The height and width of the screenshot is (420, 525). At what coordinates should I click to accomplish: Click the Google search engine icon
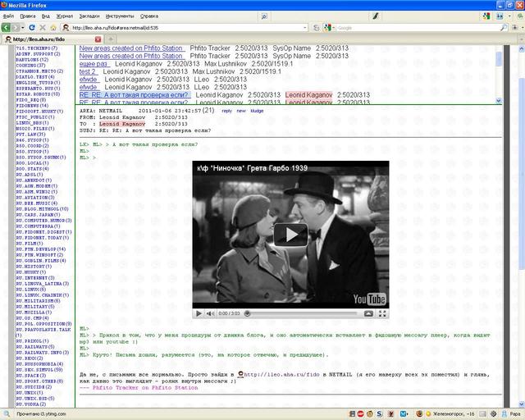[x=326, y=27]
